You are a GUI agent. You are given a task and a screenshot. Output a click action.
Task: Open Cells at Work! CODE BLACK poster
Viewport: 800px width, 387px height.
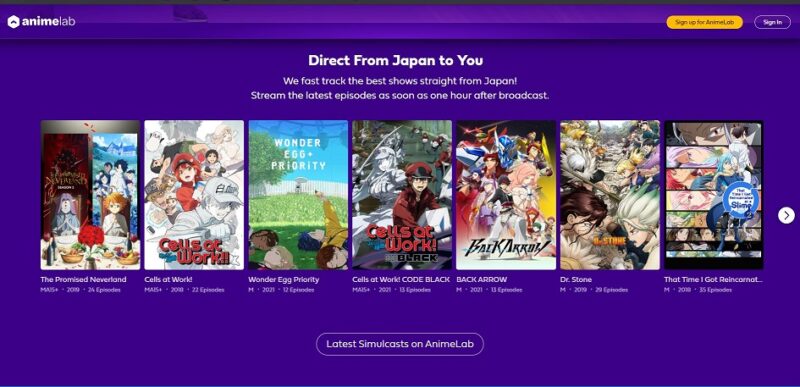pos(402,195)
